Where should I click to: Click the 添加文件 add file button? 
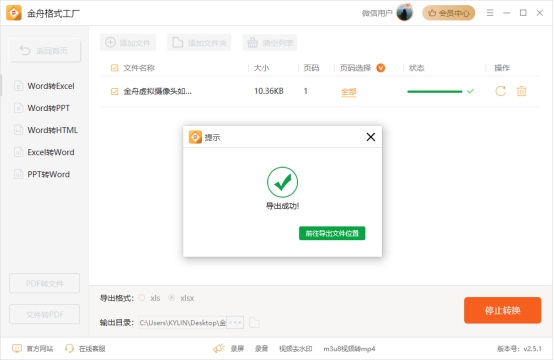(x=128, y=43)
